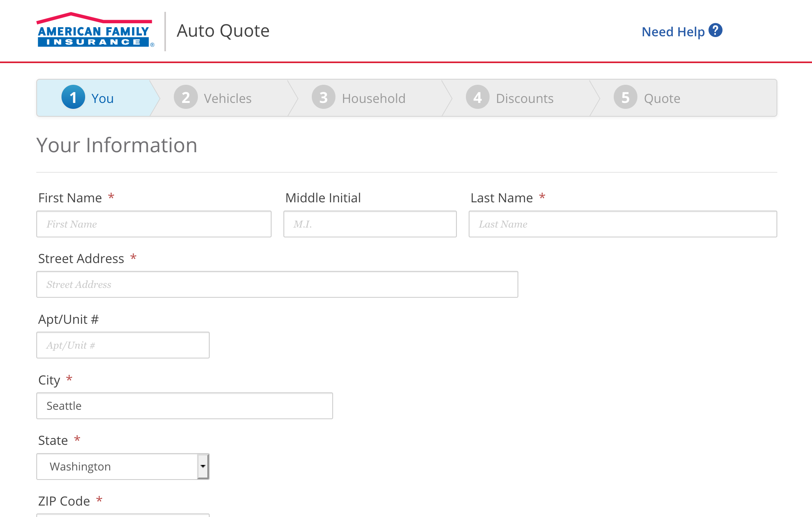Click the step 5 circle icon
Image resolution: width=812 pixels, height=517 pixels.
(x=625, y=97)
